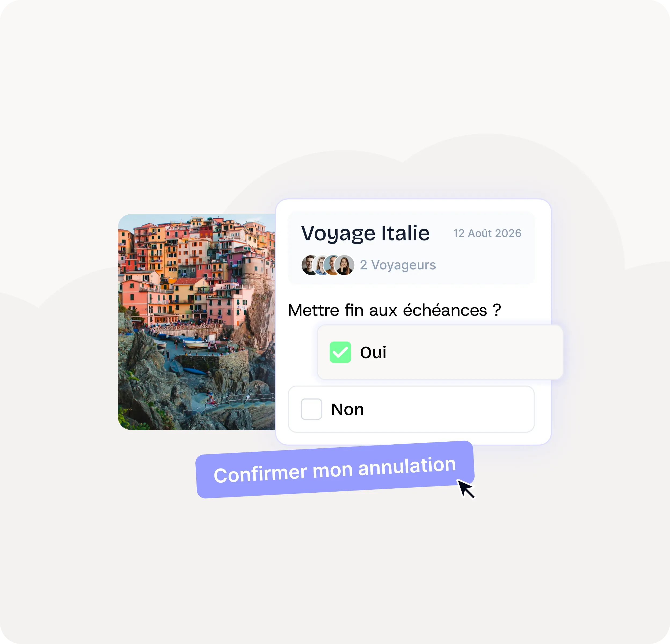Click the Oui label text
This screenshot has width=670, height=644.
[373, 352]
